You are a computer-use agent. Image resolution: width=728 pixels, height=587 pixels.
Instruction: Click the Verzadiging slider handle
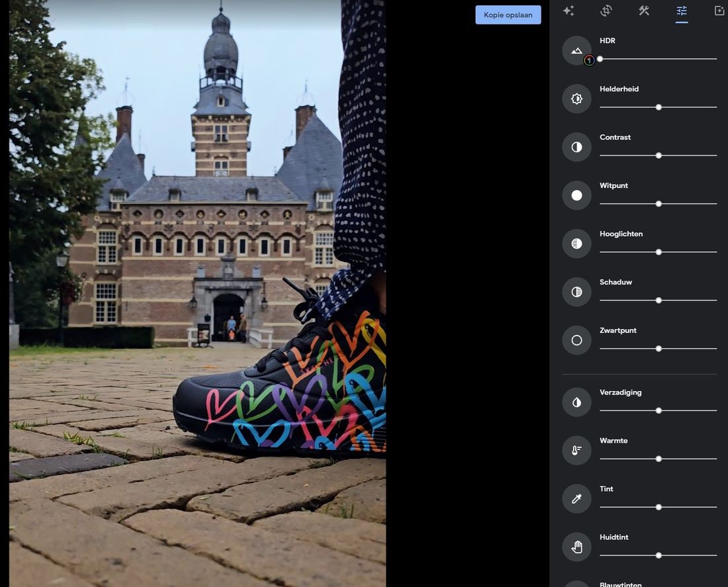pyautogui.click(x=659, y=410)
